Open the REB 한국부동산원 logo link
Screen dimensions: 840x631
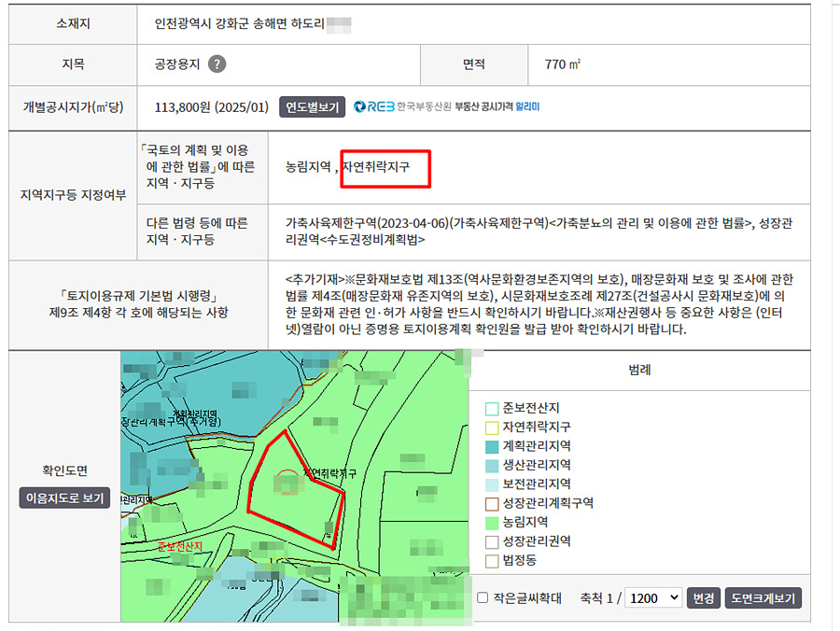[x=401, y=106]
